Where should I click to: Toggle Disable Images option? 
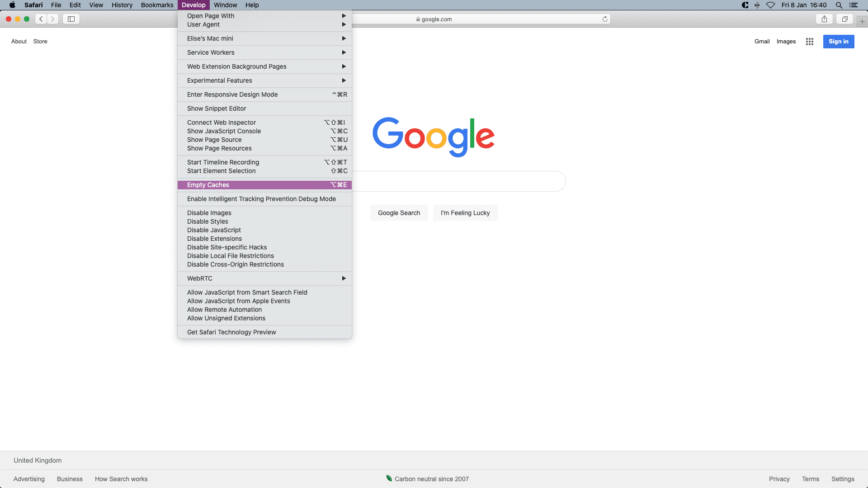coord(209,213)
